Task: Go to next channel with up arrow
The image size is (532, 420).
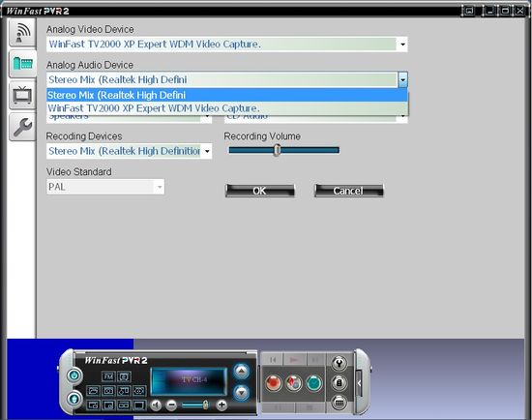Action: [241, 371]
